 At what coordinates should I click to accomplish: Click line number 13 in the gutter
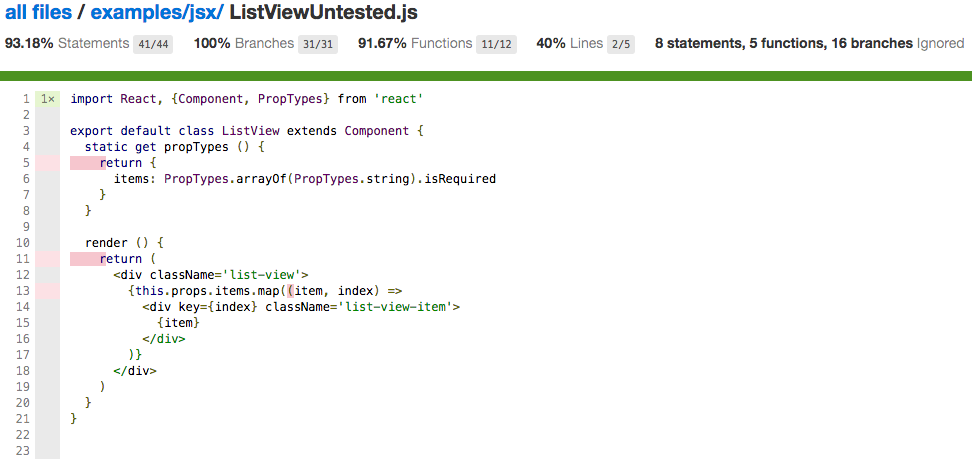coord(22,291)
